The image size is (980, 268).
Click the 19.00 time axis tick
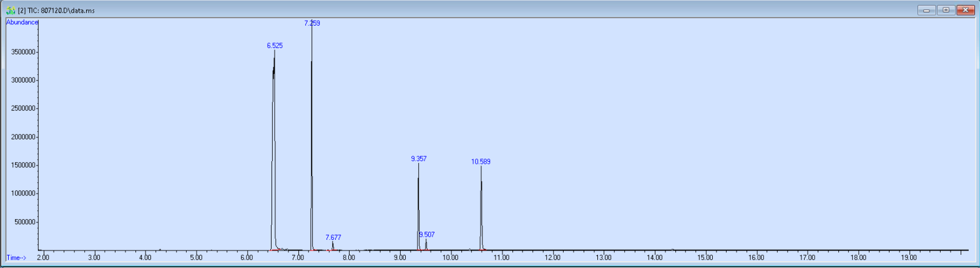[x=909, y=257]
